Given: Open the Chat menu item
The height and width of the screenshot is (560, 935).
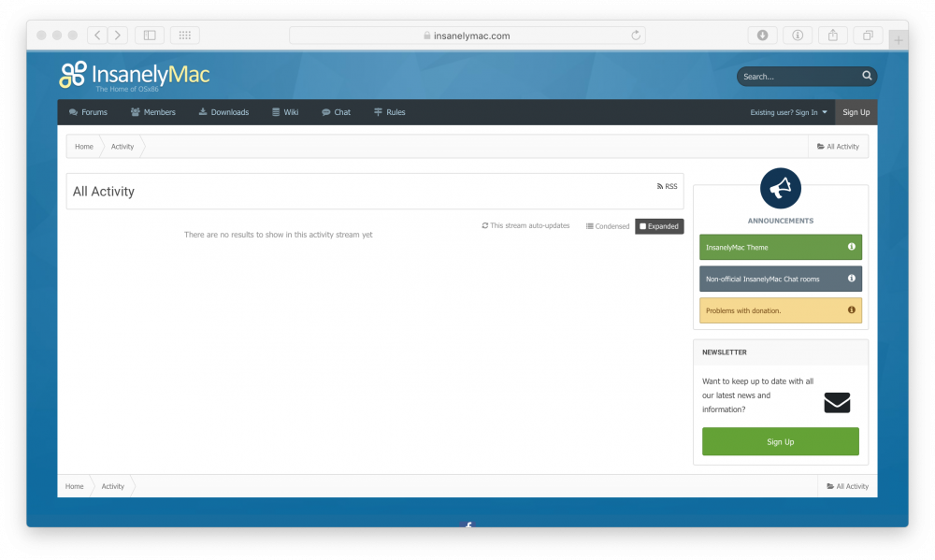Looking at the screenshot, I should click(337, 112).
